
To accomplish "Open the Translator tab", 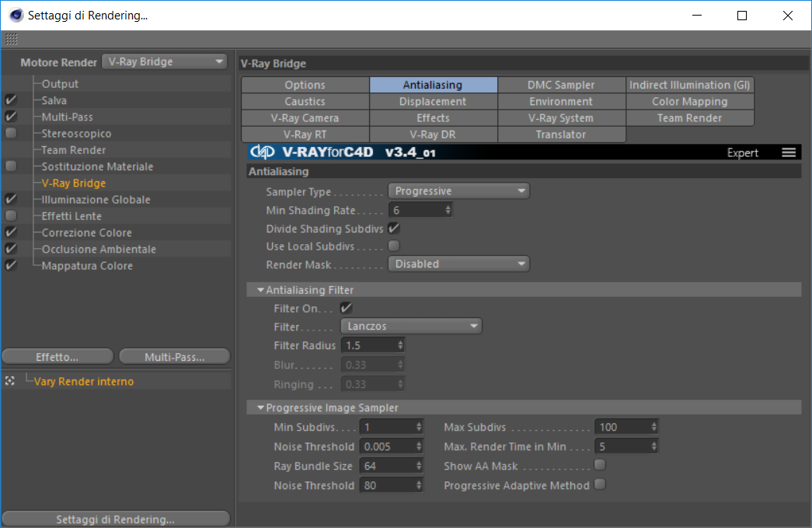I will [x=561, y=135].
